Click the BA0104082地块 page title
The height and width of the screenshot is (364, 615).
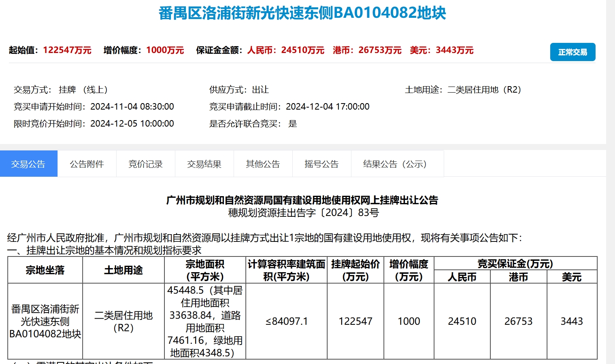click(302, 13)
